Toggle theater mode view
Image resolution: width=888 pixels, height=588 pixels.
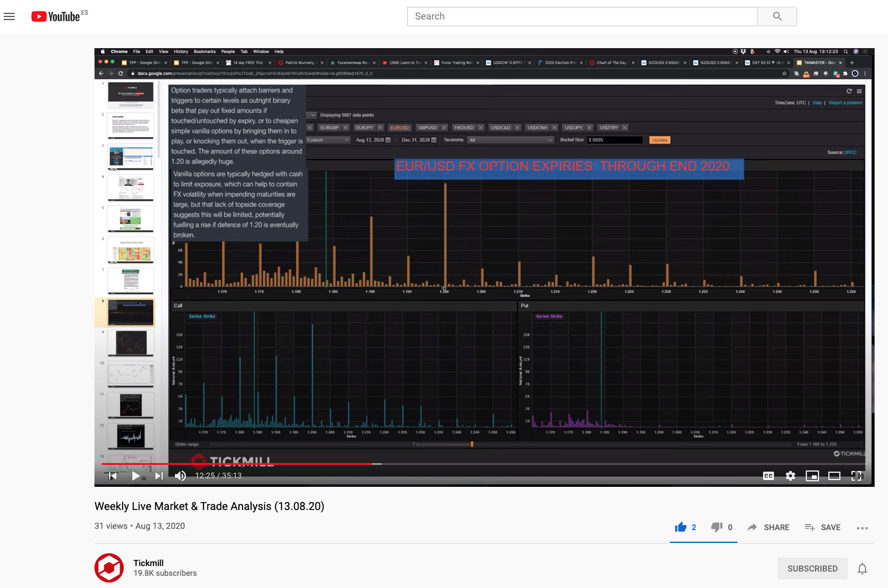834,476
